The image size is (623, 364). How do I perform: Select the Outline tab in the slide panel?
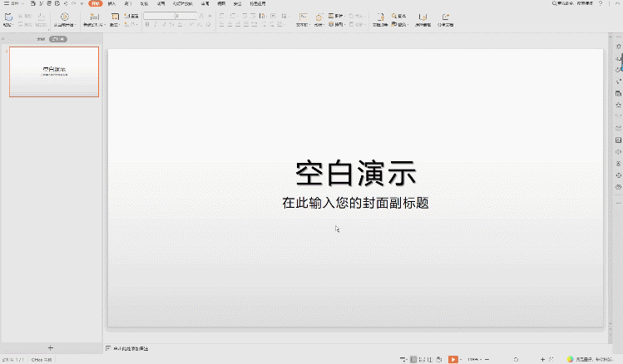coord(40,39)
